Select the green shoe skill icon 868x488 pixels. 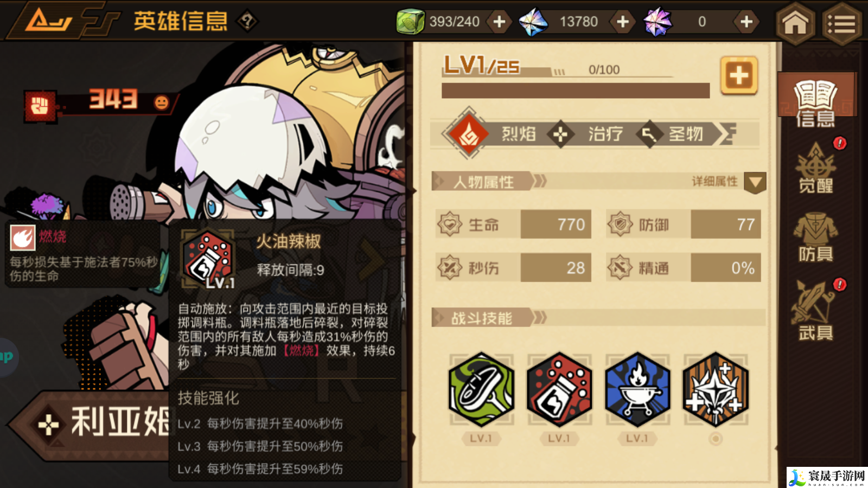(481, 389)
